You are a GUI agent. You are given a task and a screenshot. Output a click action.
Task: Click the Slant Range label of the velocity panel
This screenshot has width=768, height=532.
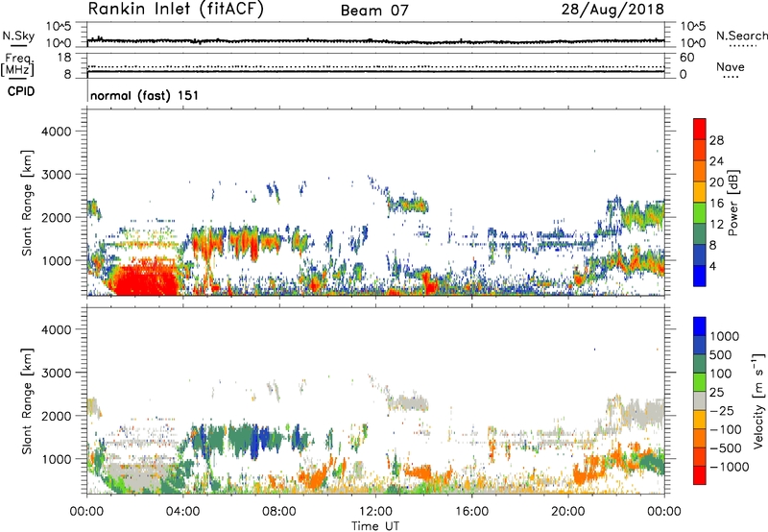[x=27, y=401]
